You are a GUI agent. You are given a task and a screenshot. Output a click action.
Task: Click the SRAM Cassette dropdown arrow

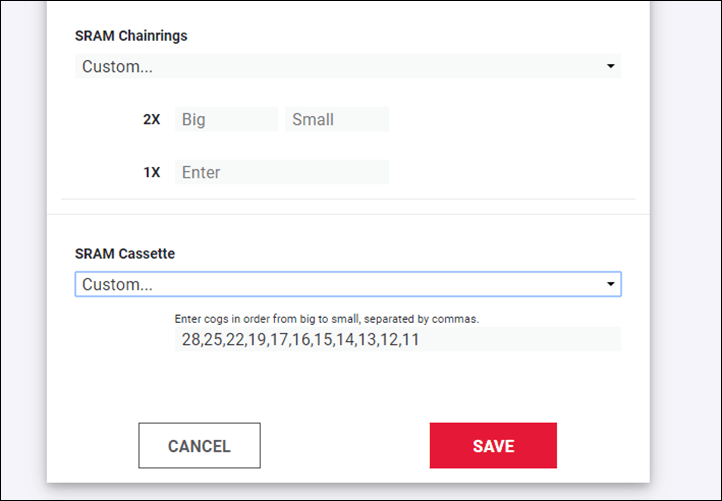coord(611,284)
